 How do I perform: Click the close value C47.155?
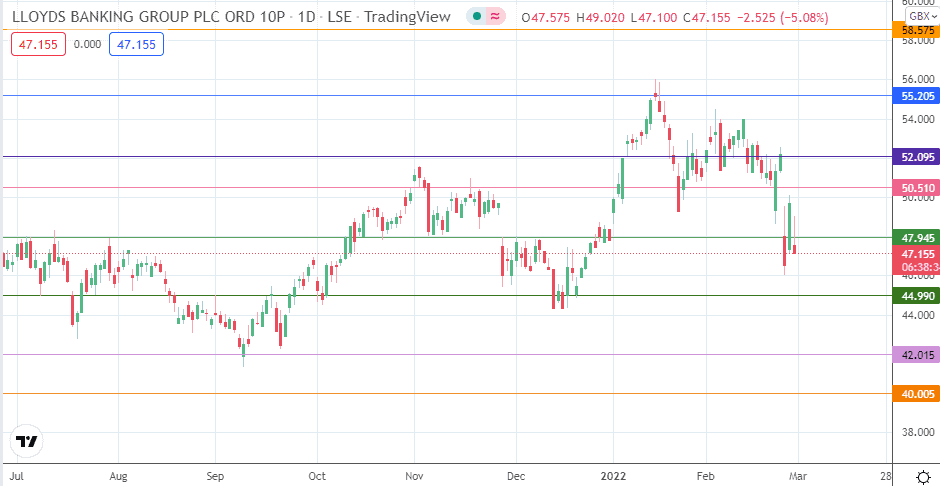[x=706, y=18]
